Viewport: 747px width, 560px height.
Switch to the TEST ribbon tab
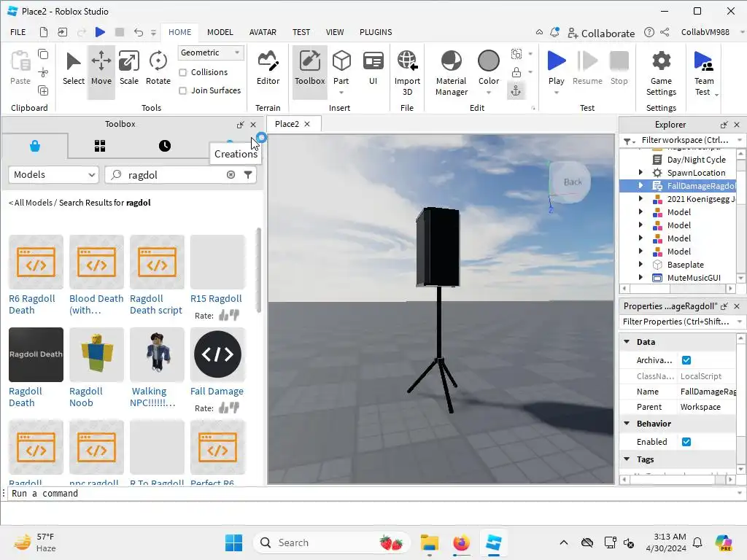pyautogui.click(x=301, y=32)
